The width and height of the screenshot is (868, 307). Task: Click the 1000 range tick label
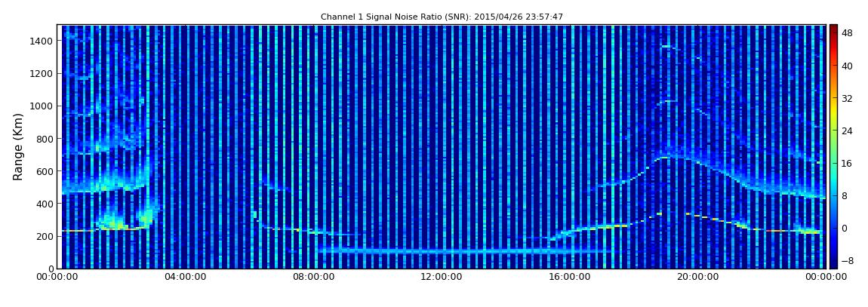pos(42,106)
